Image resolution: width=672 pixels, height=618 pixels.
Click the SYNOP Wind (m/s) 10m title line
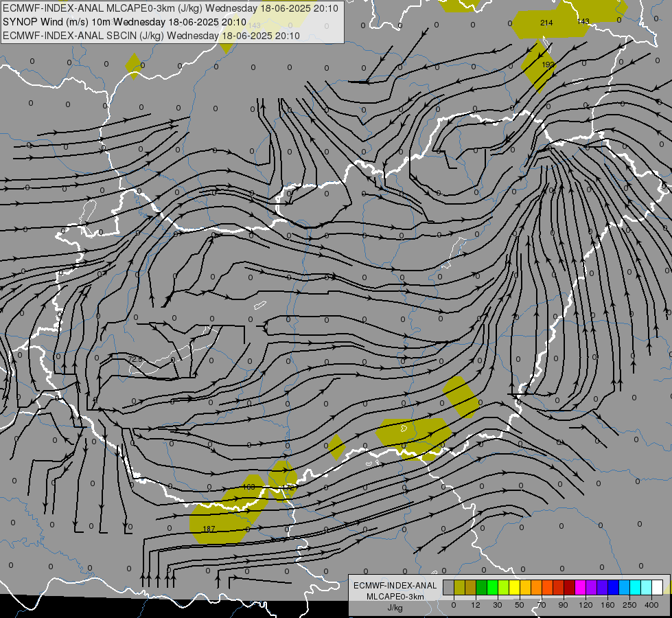tap(124, 22)
